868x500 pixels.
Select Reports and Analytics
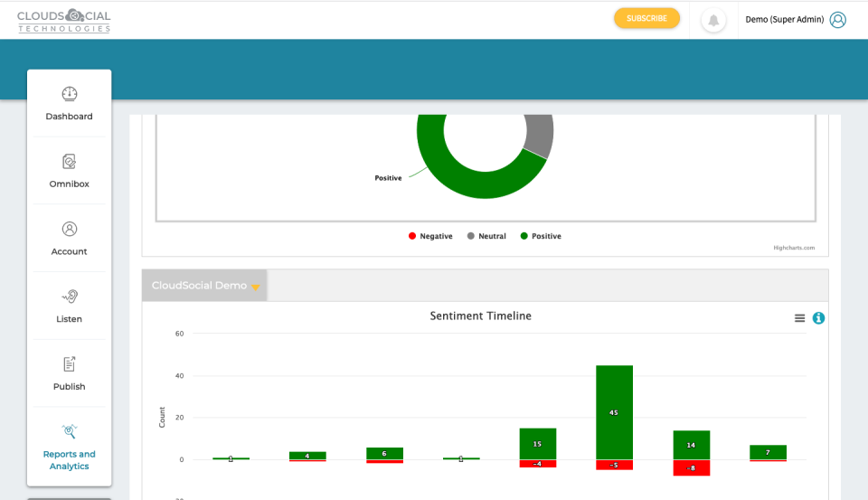click(70, 448)
